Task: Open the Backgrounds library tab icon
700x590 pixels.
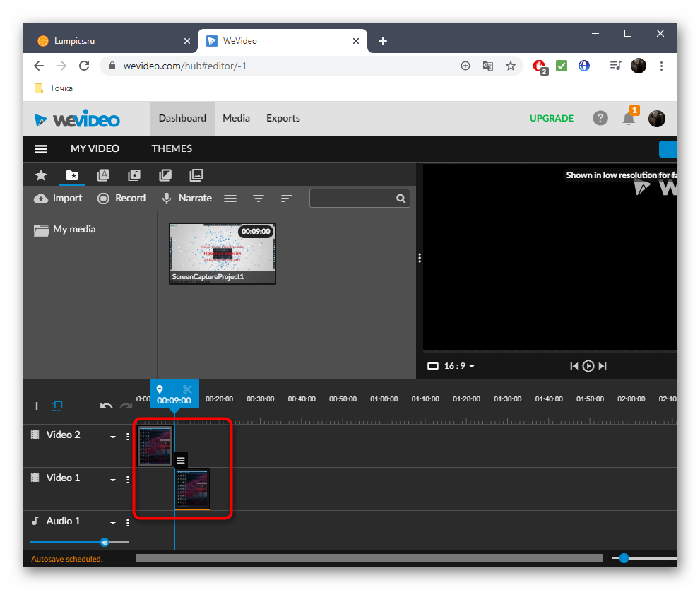Action: (x=196, y=175)
